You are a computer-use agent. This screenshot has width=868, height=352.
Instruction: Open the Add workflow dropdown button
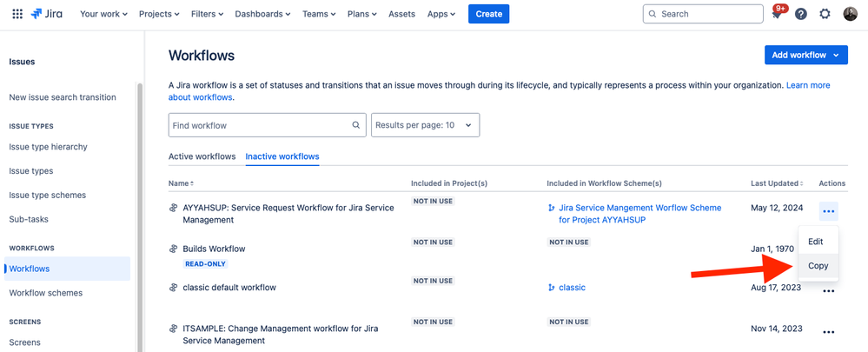(x=806, y=55)
